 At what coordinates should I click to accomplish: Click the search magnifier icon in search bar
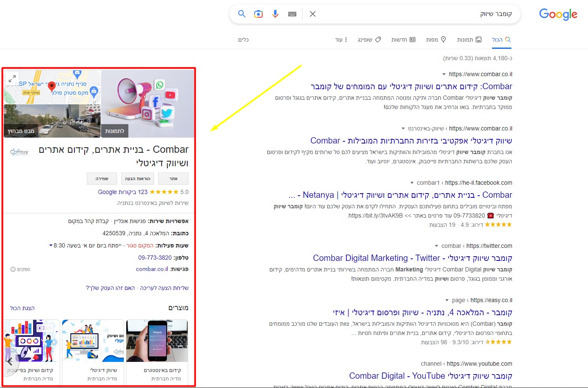tap(242, 14)
